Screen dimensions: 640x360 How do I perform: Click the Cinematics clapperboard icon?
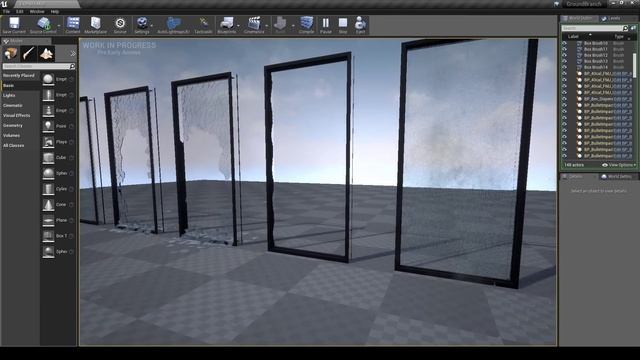click(x=254, y=23)
